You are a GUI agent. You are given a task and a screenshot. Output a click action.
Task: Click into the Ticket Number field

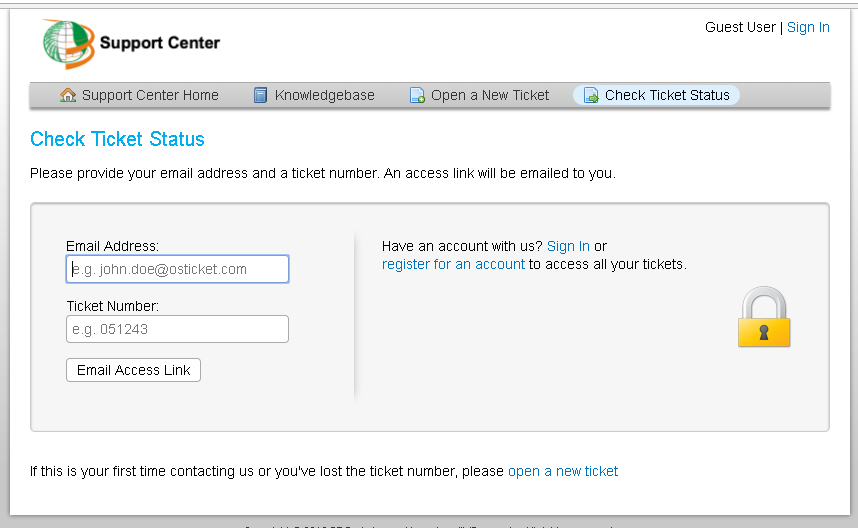click(177, 329)
